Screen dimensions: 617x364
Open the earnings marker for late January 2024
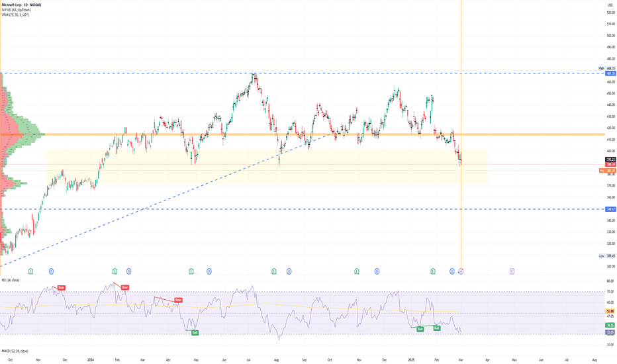(115, 271)
